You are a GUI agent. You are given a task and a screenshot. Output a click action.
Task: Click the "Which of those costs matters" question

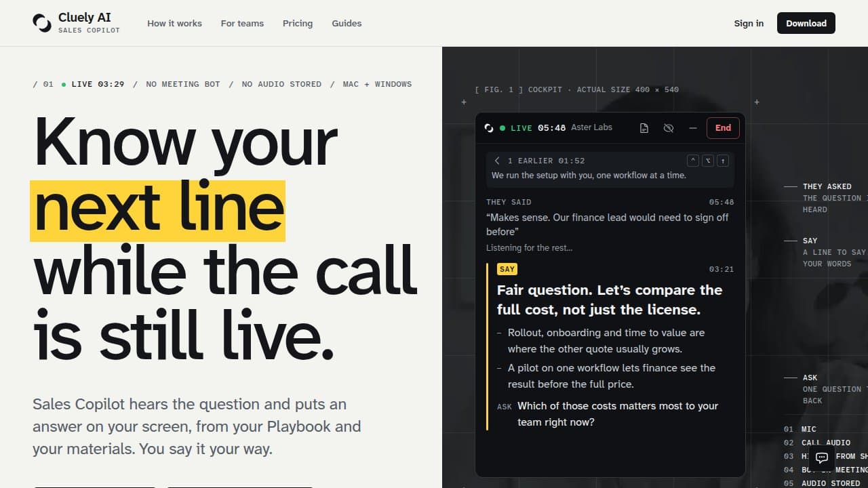point(617,414)
